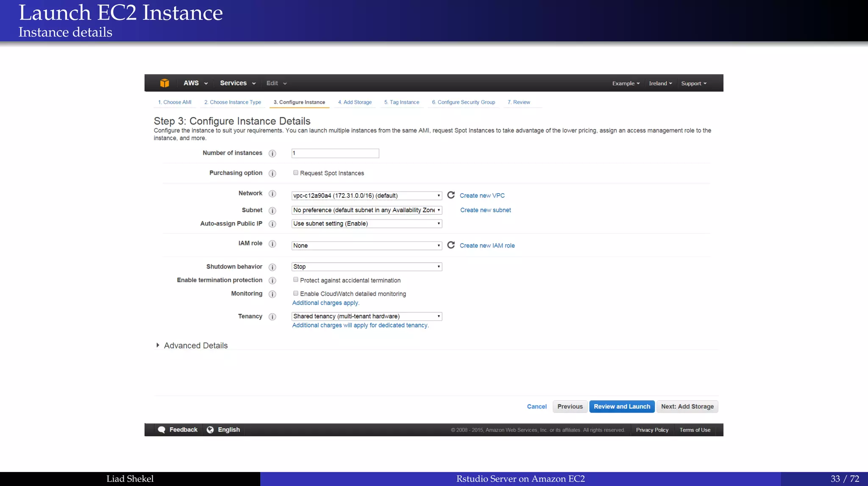Open info icon for Auto-assign Public IP
Viewport: 868px width, 486px height.
273,224
